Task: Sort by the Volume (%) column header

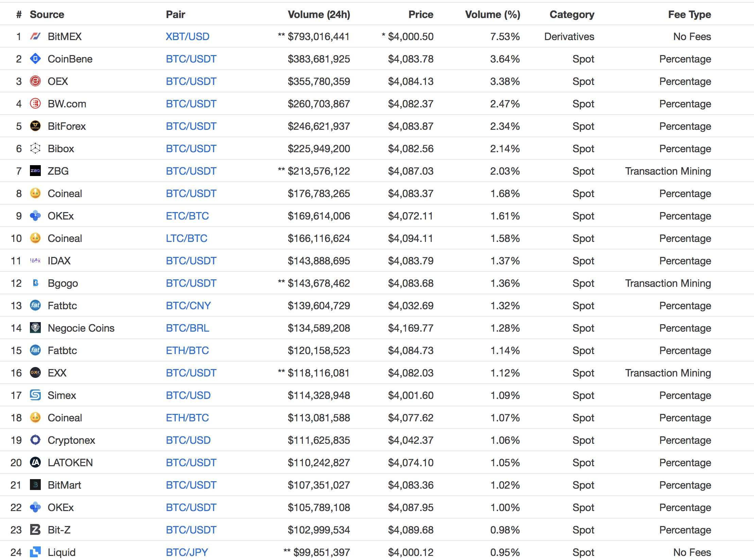Action: [493, 14]
